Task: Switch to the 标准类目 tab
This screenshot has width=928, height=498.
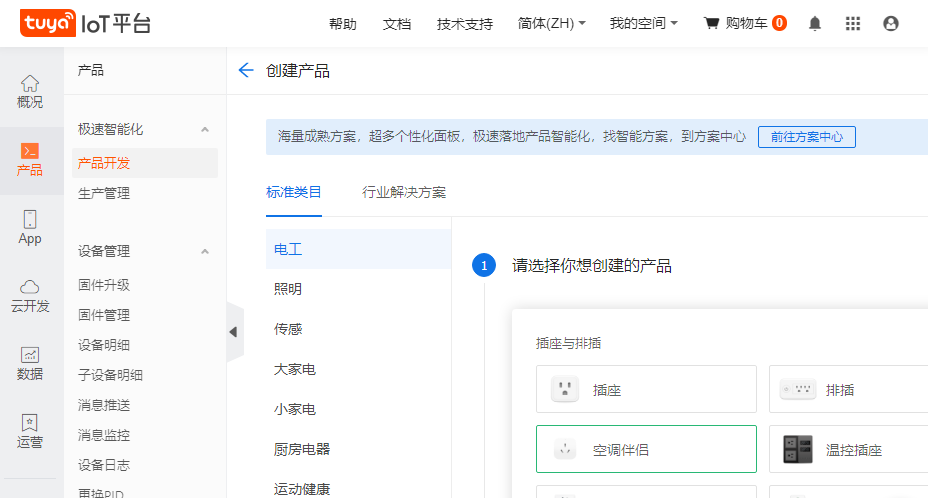Action: (294, 192)
